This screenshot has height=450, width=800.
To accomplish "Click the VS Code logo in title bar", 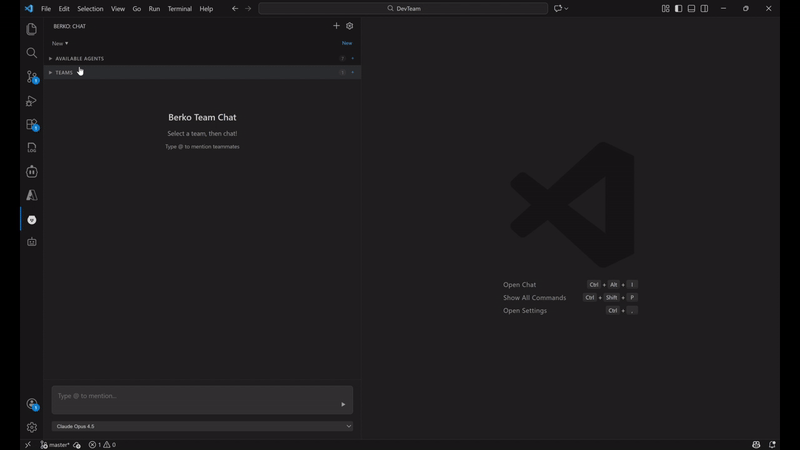I will point(29,8).
